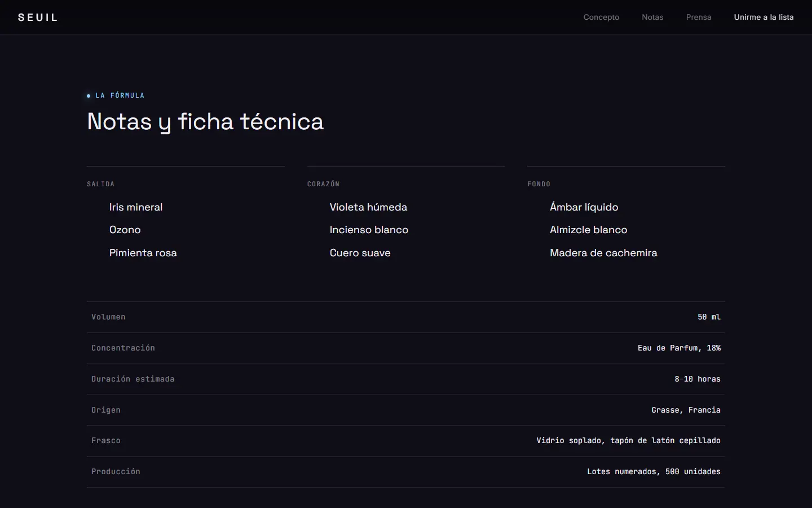Select the 'Pimienta rosa' note

pos(143,253)
